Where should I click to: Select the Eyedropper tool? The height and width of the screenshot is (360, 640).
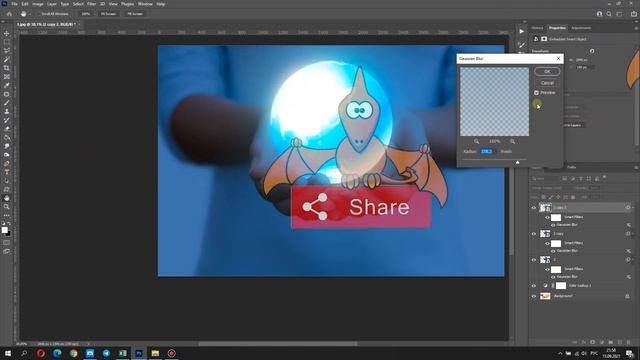7,85
